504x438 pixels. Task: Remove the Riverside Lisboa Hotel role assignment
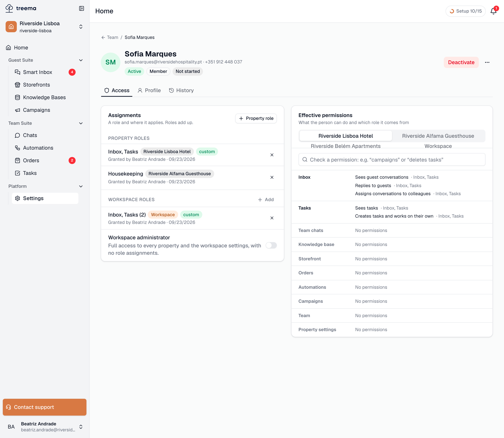(x=272, y=155)
